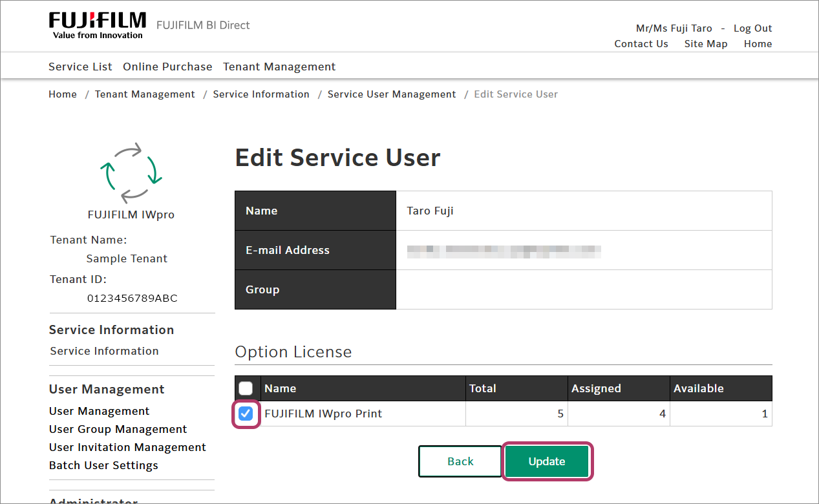The height and width of the screenshot is (504, 819).
Task: Open the Service List menu
Action: [80, 67]
